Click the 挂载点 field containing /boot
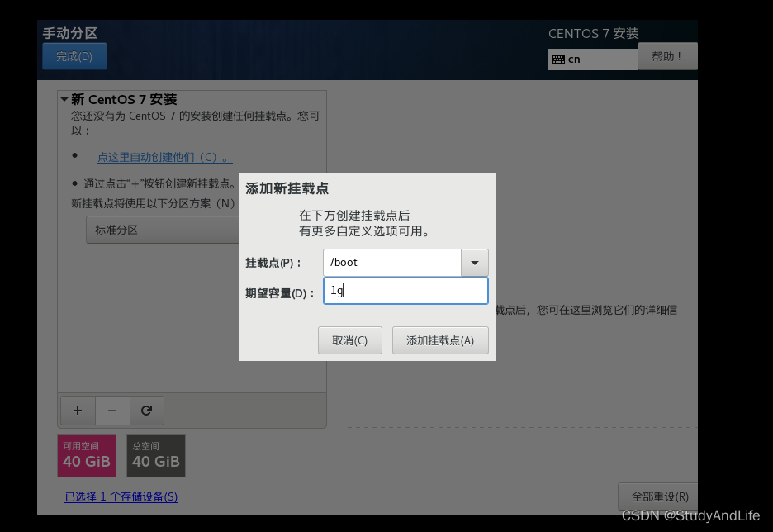Image resolution: width=773 pixels, height=532 pixels. 392,263
